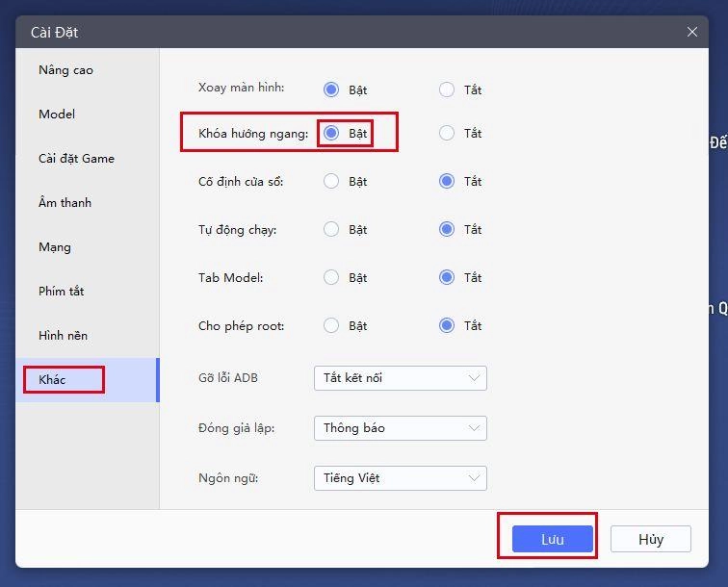Expand Ngôn ngữ language dropdown
The height and width of the screenshot is (587, 728).
(400, 478)
